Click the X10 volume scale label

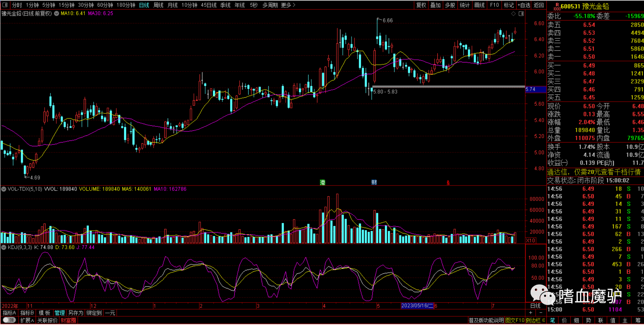point(531,240)
